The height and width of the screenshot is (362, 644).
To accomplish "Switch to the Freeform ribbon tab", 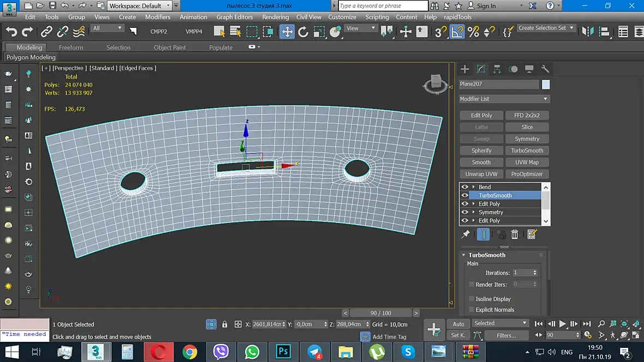I will coord(71,47).
